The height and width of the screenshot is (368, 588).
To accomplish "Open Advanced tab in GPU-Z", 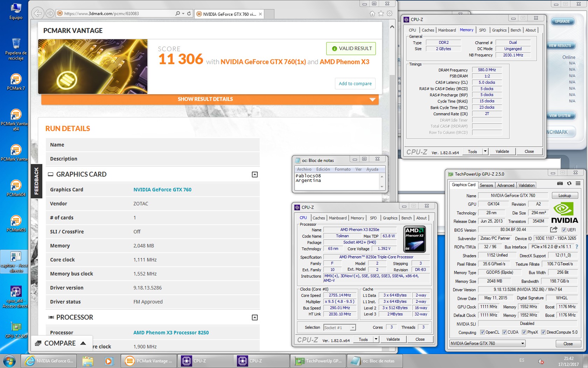I will (506, 185).
